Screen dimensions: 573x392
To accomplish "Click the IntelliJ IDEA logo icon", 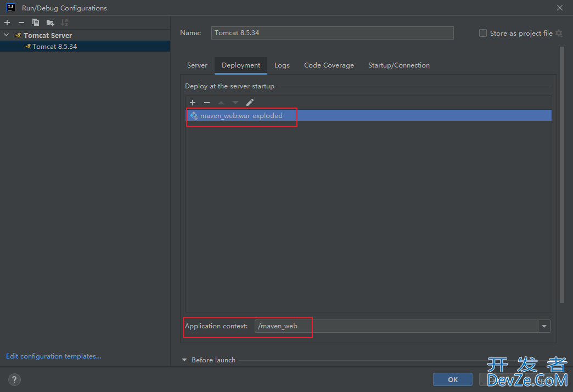I will click(10, 8).
